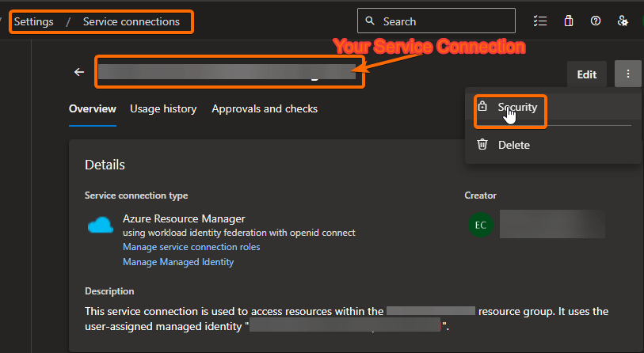Open the Help question mark icon
This screenshot has width=644, height=353.
[x=595, y=21]
